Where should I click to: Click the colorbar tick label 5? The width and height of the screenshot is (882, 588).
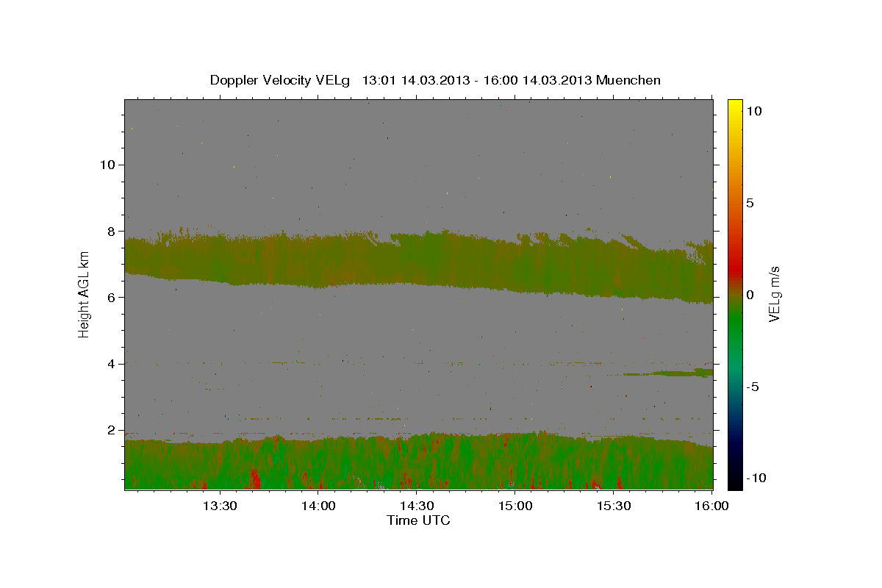tap(750, 203)
